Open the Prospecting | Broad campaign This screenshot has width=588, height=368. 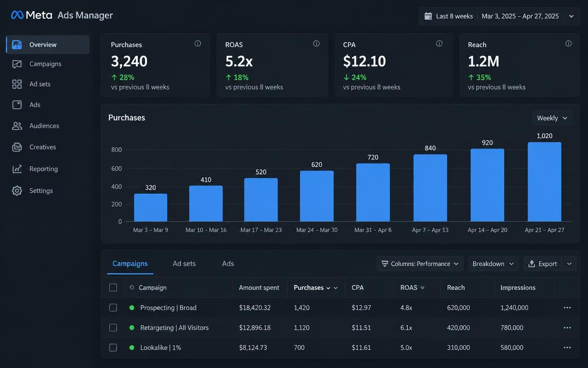pos(168,308)
